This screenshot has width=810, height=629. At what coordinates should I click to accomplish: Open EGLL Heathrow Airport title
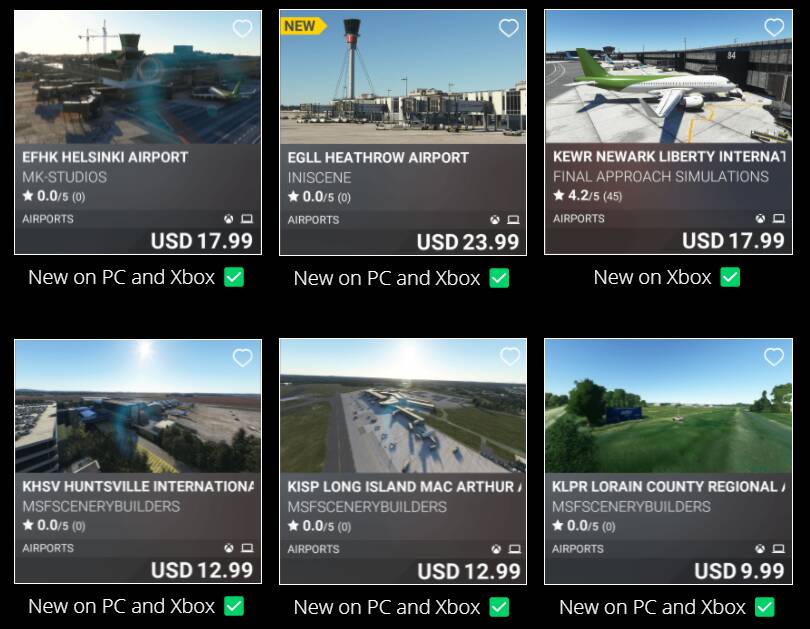378,158
